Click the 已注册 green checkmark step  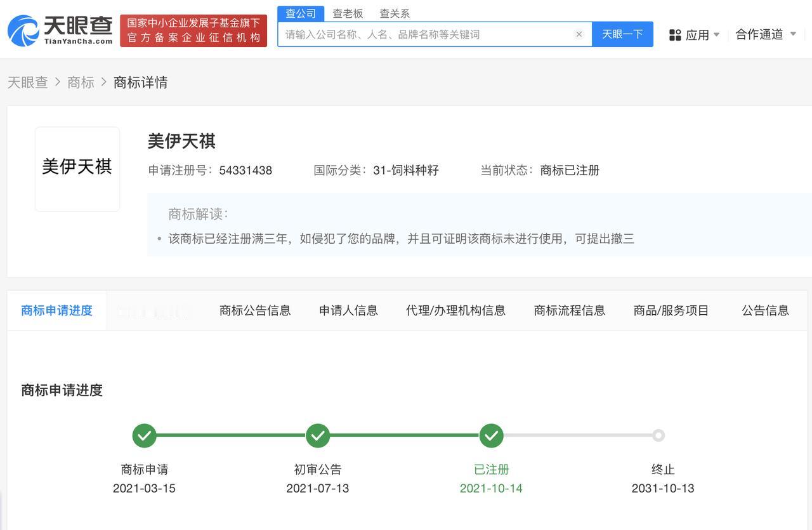pos(491,435)
